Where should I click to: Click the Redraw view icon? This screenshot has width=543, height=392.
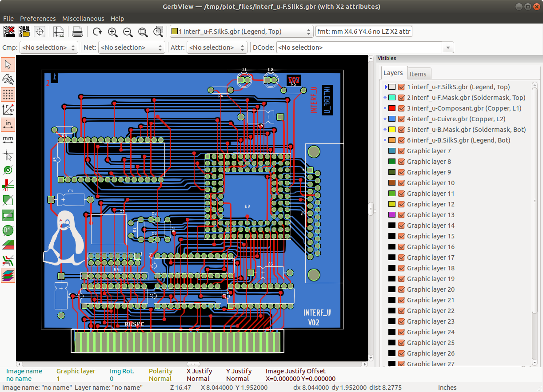point(97,32)
